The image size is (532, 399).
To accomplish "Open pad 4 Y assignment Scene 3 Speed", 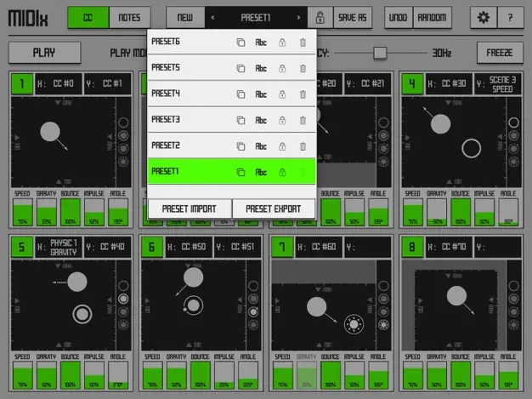I will coord(498,83).
